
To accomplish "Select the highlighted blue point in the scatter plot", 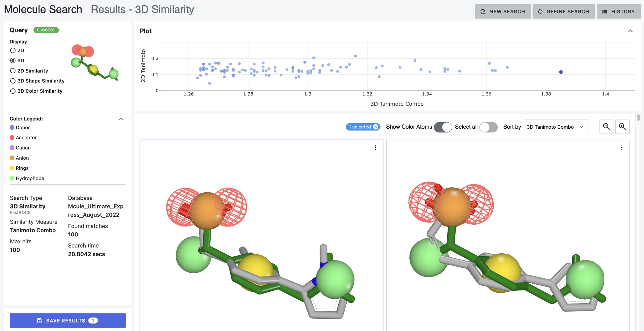I will coord(561,72).
